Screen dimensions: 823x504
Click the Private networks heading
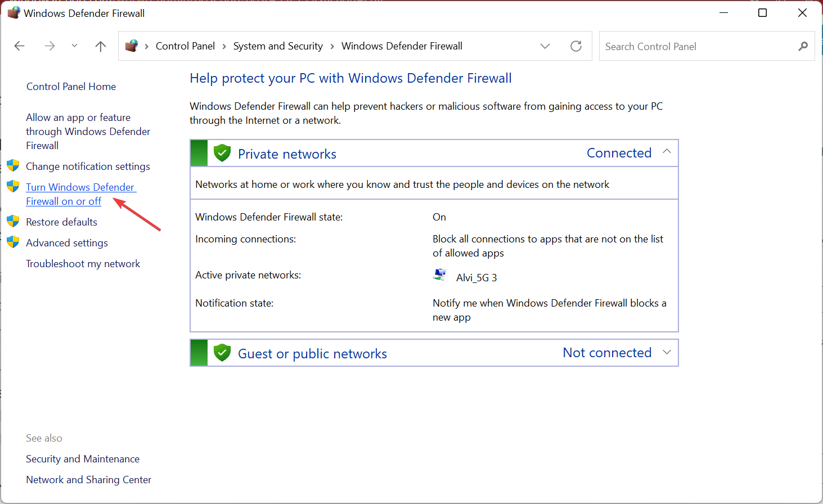287,154
